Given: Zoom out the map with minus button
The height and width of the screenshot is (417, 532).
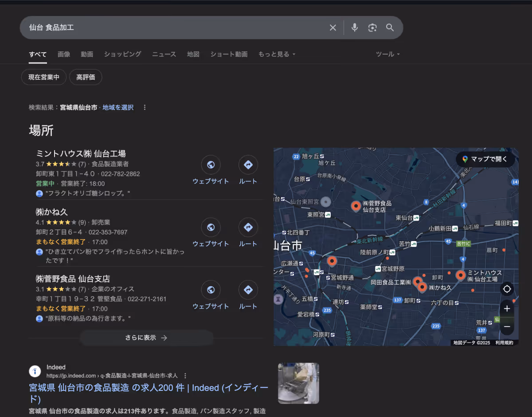Looking at the screenshot, I should pyautogui.click(x=507, y=327).
